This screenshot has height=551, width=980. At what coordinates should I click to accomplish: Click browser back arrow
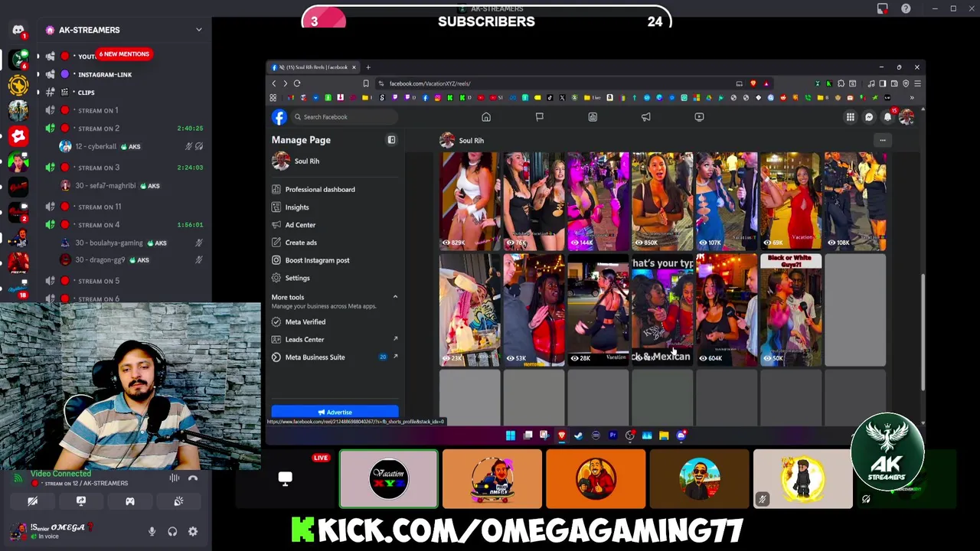[x=273, y=83]
